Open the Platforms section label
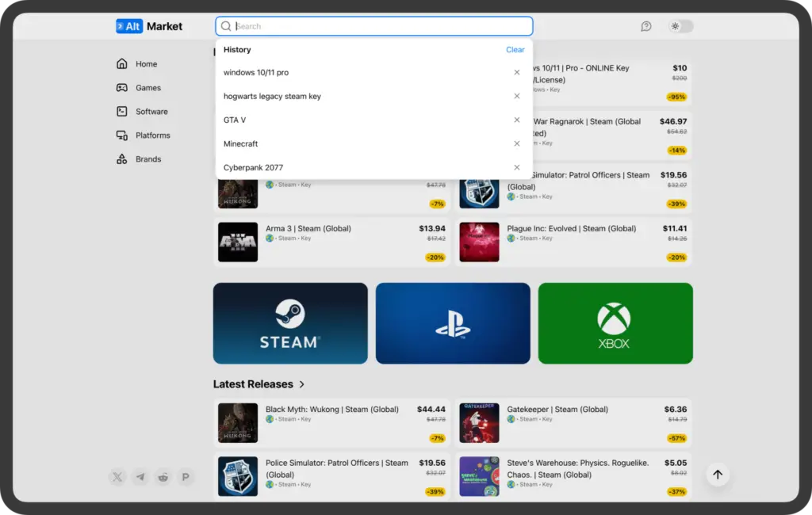Viewport: 812px width, 515px height. point(153,135)
